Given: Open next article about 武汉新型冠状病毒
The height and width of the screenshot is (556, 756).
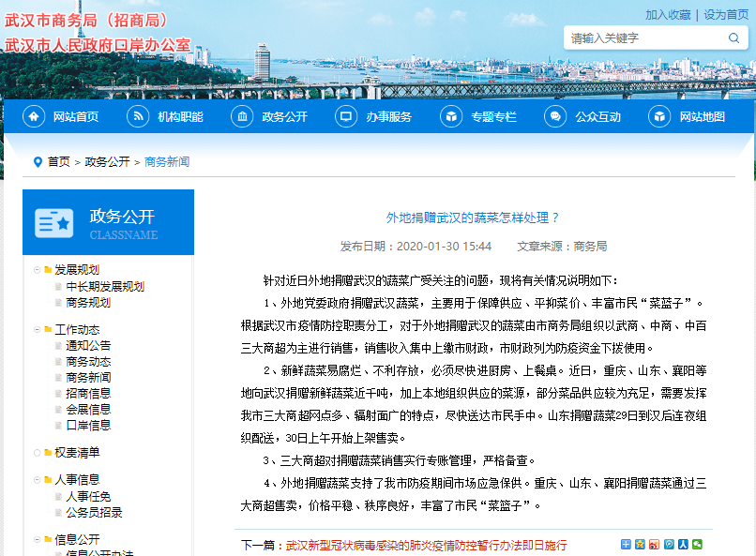Looking at the screenshot, I should [x=426, y=545].
